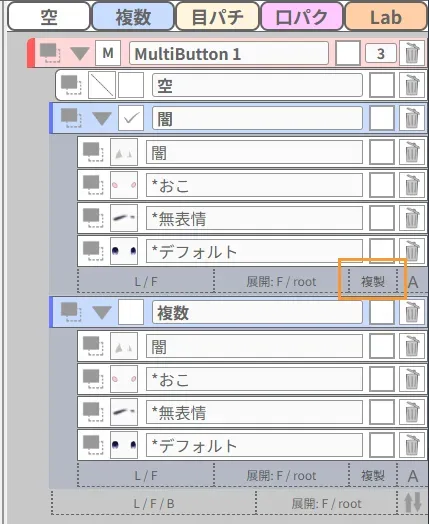Click the move handle on the 闇 group header
This screenshot has height=524, width=429.
(x=71, y=118)
